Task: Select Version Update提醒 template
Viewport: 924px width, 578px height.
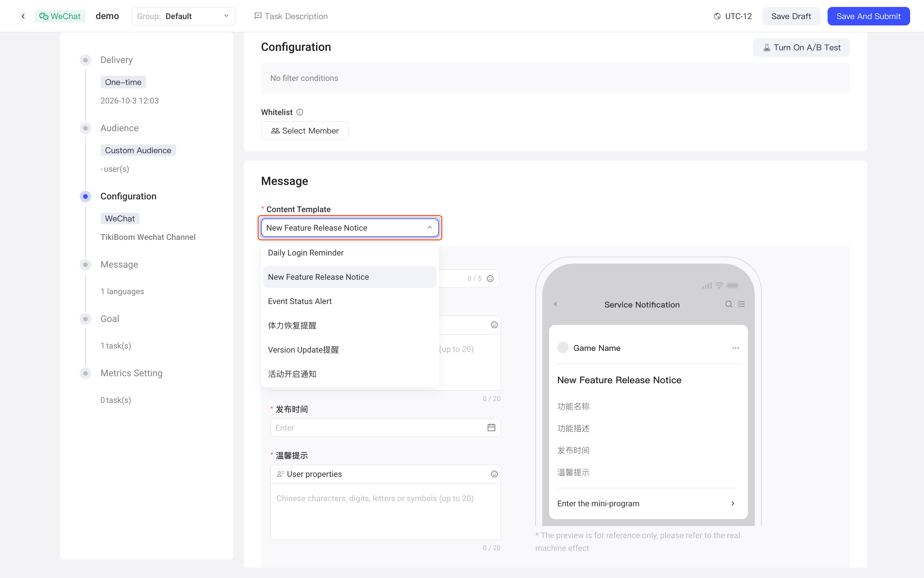Action: 350,350
